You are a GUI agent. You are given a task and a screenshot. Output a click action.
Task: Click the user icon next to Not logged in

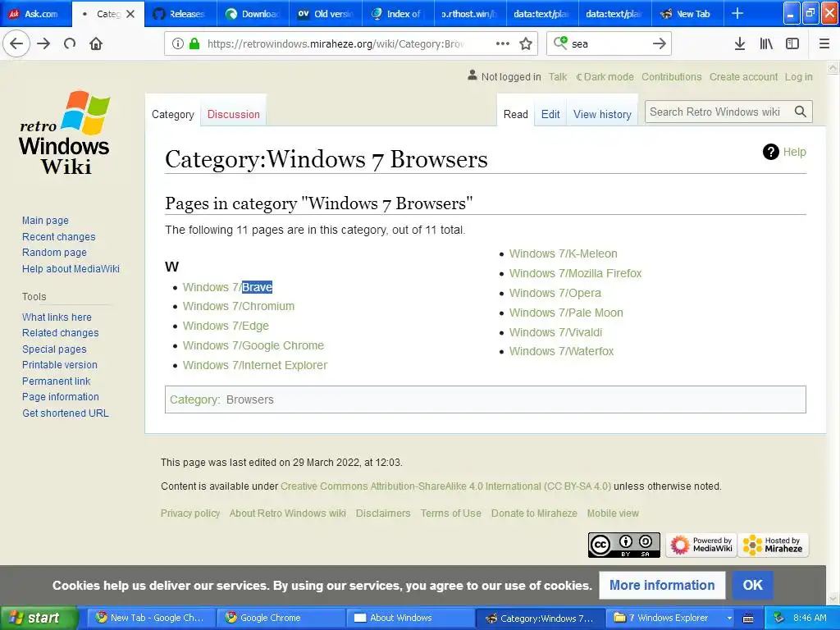click(x=472, y=75)
